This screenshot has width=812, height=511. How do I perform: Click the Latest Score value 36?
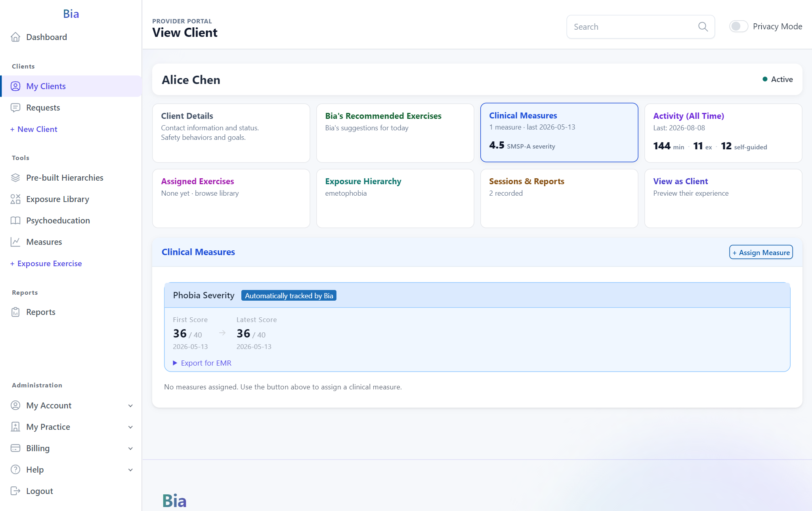(x=243, y=334)
